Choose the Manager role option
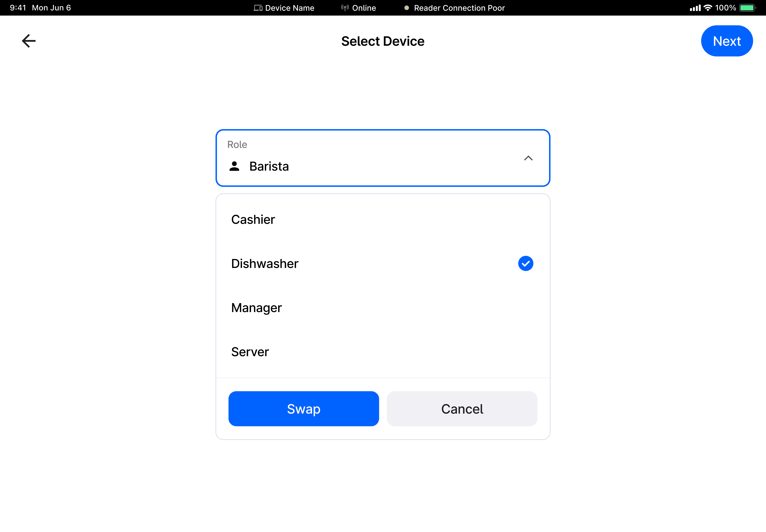This screenshot has width=766, height=532. [383, 308]
